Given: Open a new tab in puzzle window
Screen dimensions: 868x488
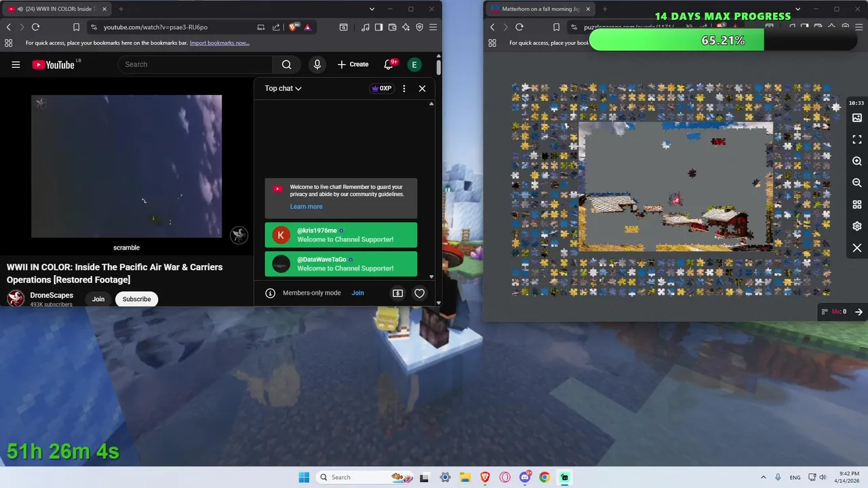Looking at the screenshot, I should coord(604,9).
